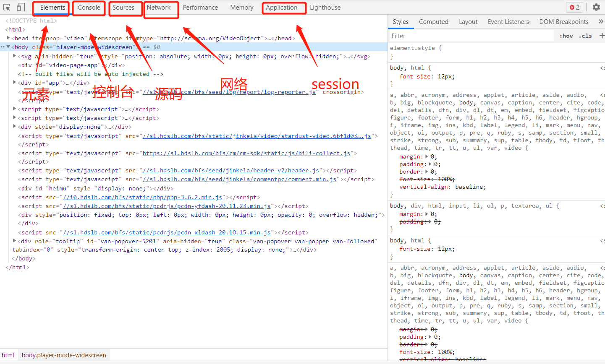
Task: Expand the div role="tooltip" node
Action: point(15,241)
